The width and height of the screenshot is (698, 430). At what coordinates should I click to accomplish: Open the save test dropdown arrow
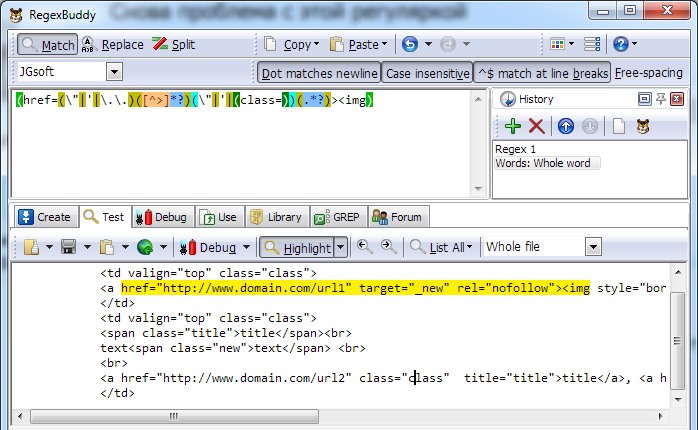[x=87, y=247]
